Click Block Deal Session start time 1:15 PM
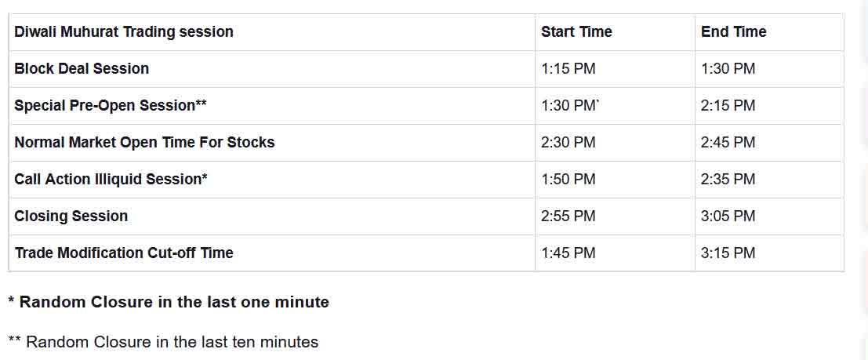This screenshot has width=868, height=360. point(568,69)
